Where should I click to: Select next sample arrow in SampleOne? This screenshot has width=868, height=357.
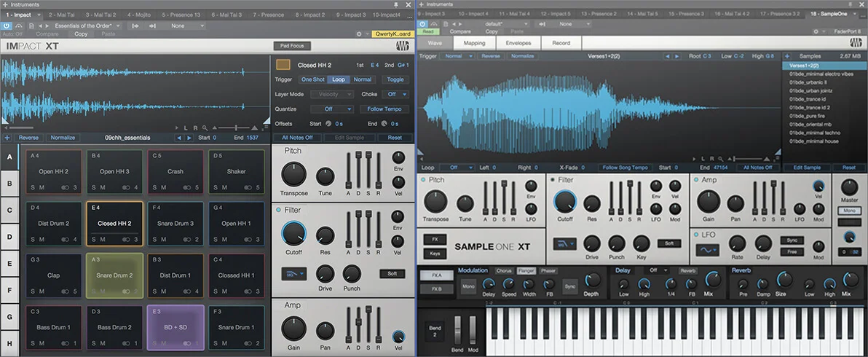[677, 56]
